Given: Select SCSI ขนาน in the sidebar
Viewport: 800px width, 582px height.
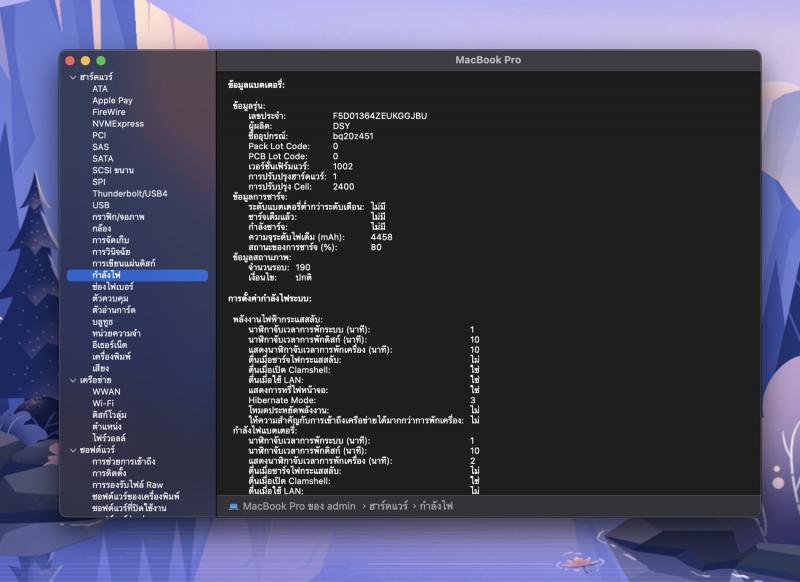Looking at the screenshot, I should [x=113, y=170].
